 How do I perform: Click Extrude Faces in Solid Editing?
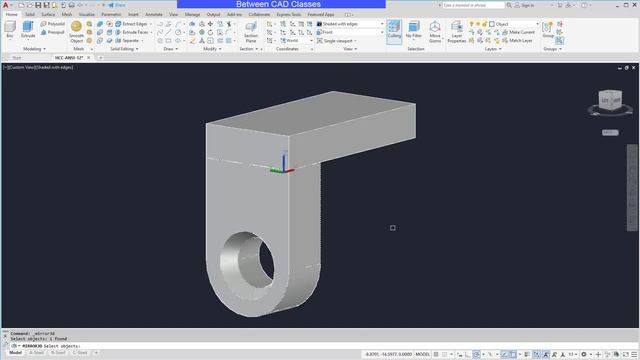pos(131,32)
